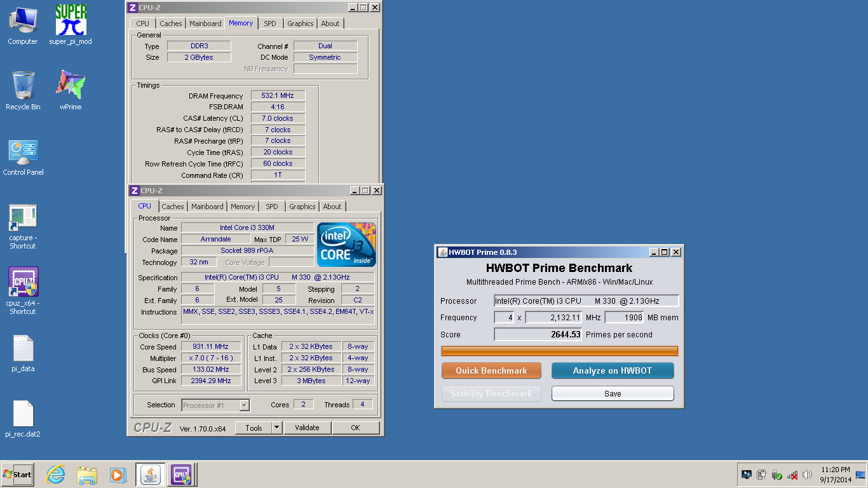Image resolution: width=868 pixels, height=488 pixels.
Task: Open the super_pi_mod desktop icon
Action: point(71,26)
